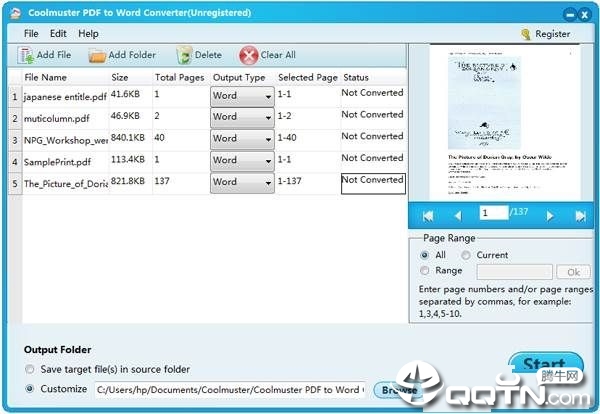Viewport: 600px width, 414px height.
Task: Click the output folder path field
Action: [230, 390]
